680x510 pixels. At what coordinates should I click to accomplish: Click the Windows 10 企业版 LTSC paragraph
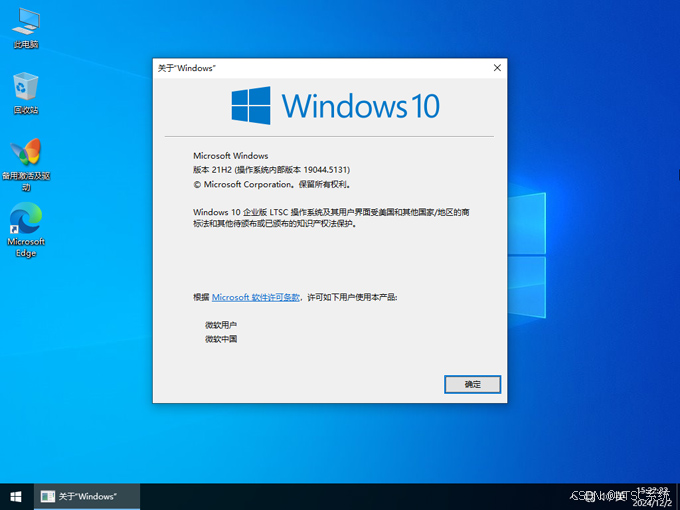coord(331,218)
